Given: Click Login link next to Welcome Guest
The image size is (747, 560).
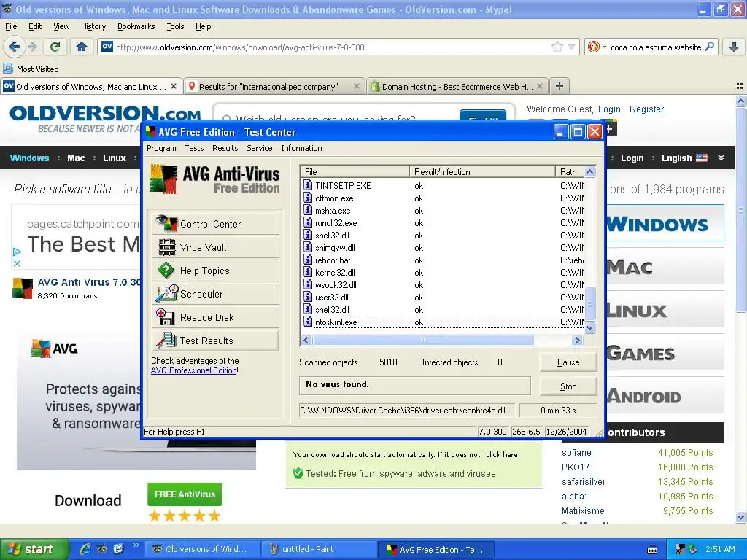Looking at the screenshot, I should (609, 109).
